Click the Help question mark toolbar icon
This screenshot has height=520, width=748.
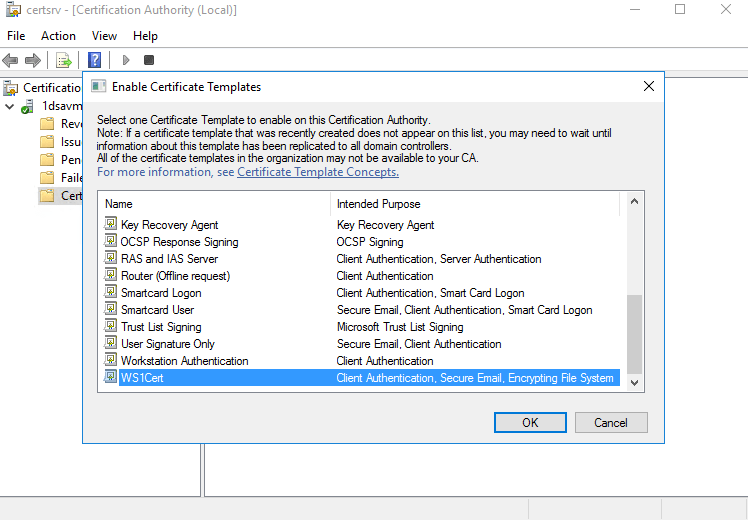(95, 60)
